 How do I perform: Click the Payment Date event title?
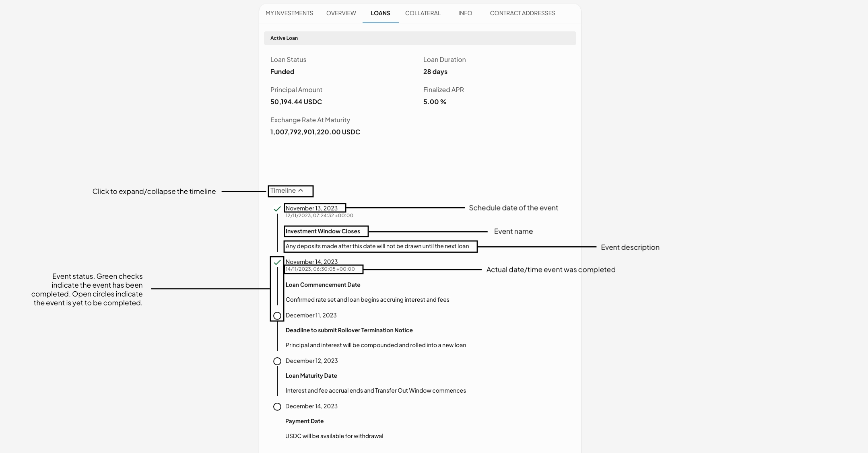coord(304,421)
